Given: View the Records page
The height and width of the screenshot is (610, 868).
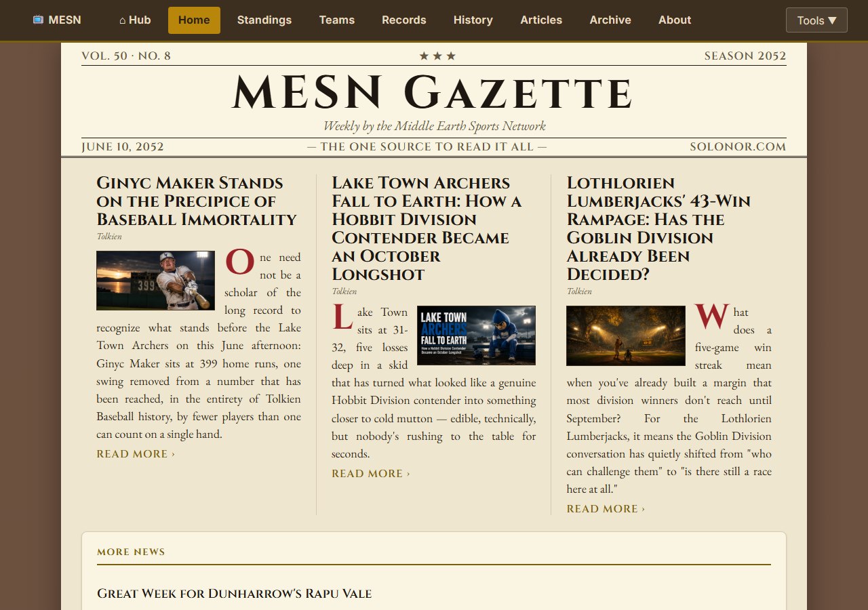Looking at the screenshot, I should pos(404,20).
